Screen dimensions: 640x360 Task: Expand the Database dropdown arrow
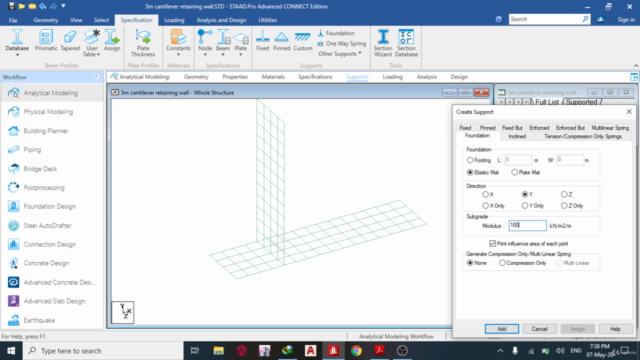[x=17, y=55]
